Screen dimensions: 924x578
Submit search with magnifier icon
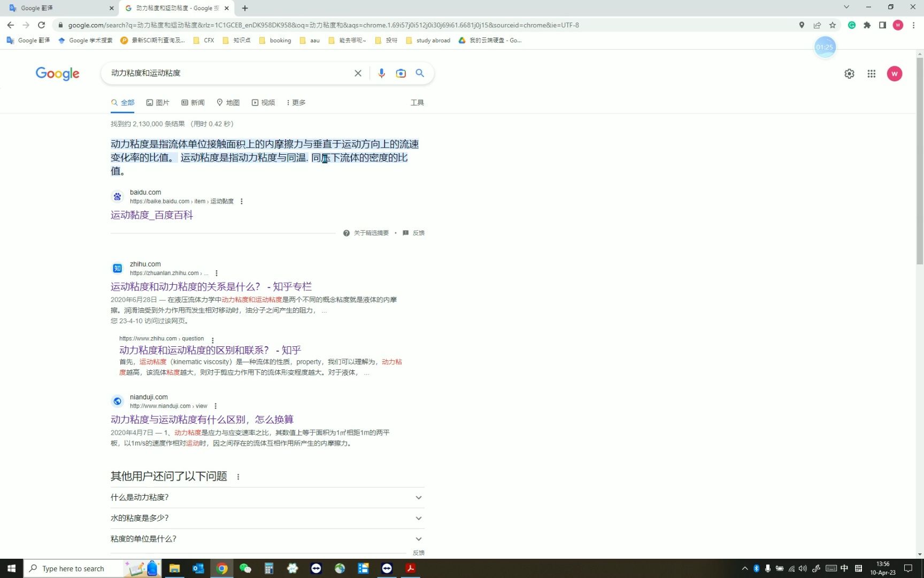click(420, 73)
